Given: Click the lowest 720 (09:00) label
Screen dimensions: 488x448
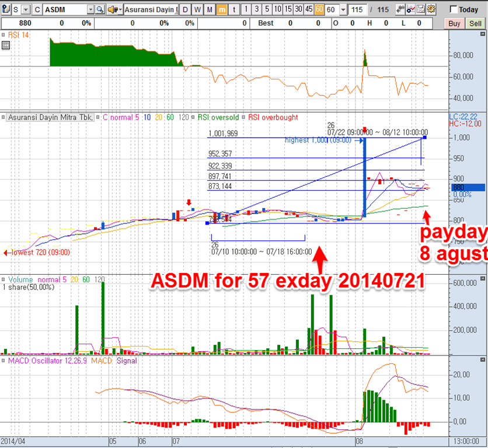Looking at the screenshot, I should [x=40, y=253].
